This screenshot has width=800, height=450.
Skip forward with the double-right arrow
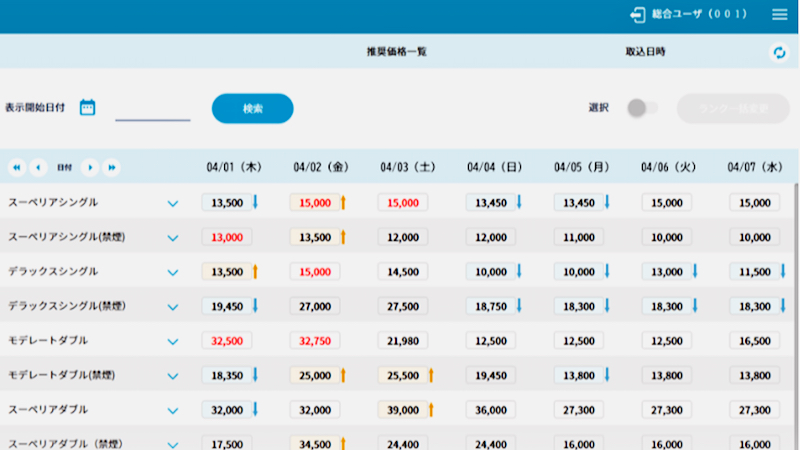[112, 167]
